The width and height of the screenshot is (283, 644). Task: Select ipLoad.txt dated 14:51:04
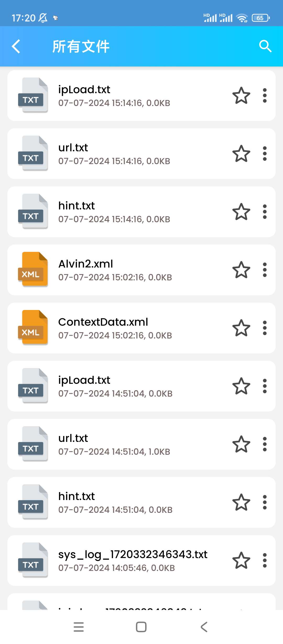pyautogui.click(x=115, y=386)
